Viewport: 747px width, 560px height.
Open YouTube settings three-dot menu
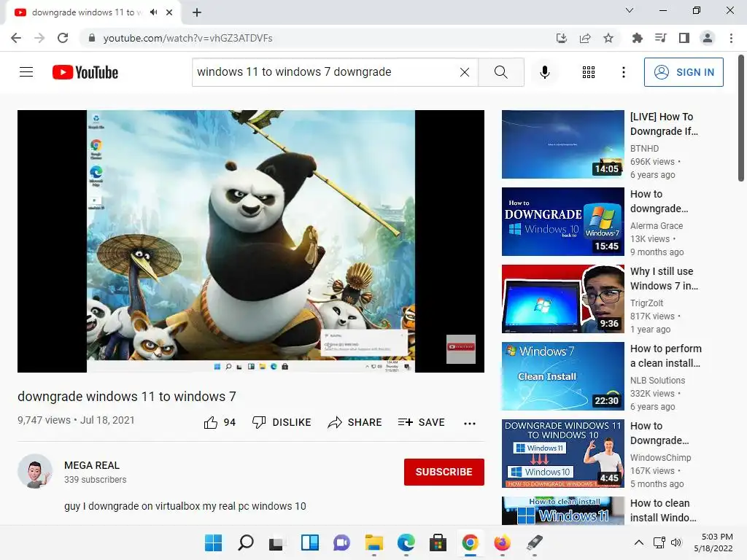pos(623,72)
